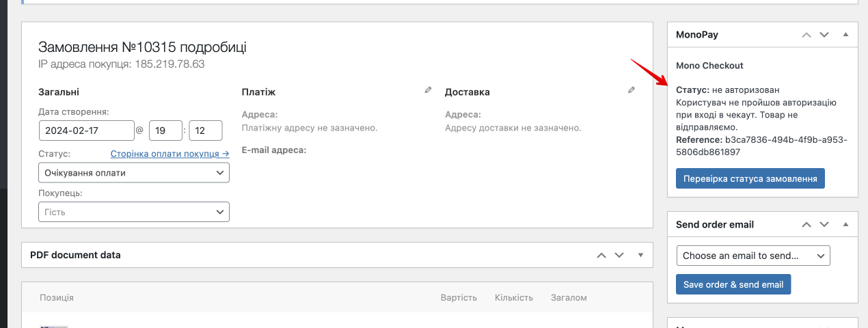Screen dimensions: 868x328
Task: Collapse the MonoPay panel triangle toggle
Action: pyautogui.click(x=845, y=34)
